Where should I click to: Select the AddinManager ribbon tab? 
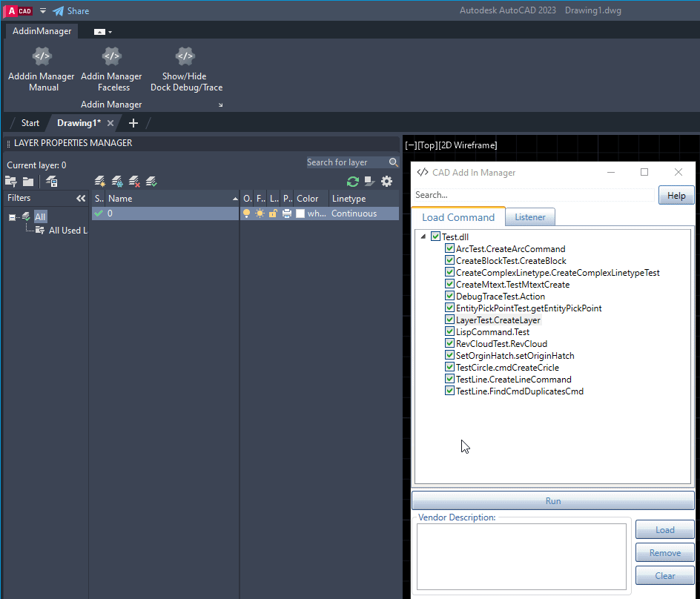pos(42,31)
